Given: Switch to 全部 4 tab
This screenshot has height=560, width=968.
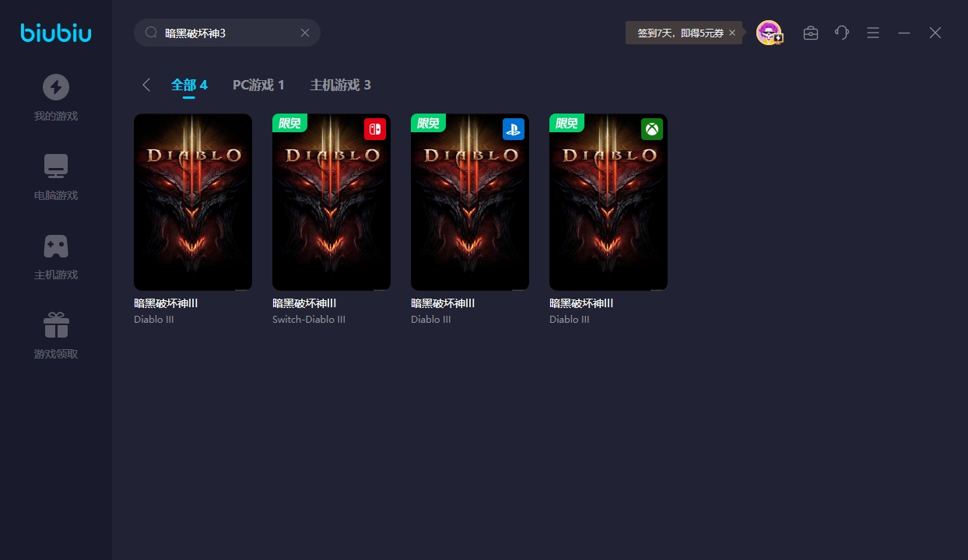Looking at the screenshot, I should (189, 85).
